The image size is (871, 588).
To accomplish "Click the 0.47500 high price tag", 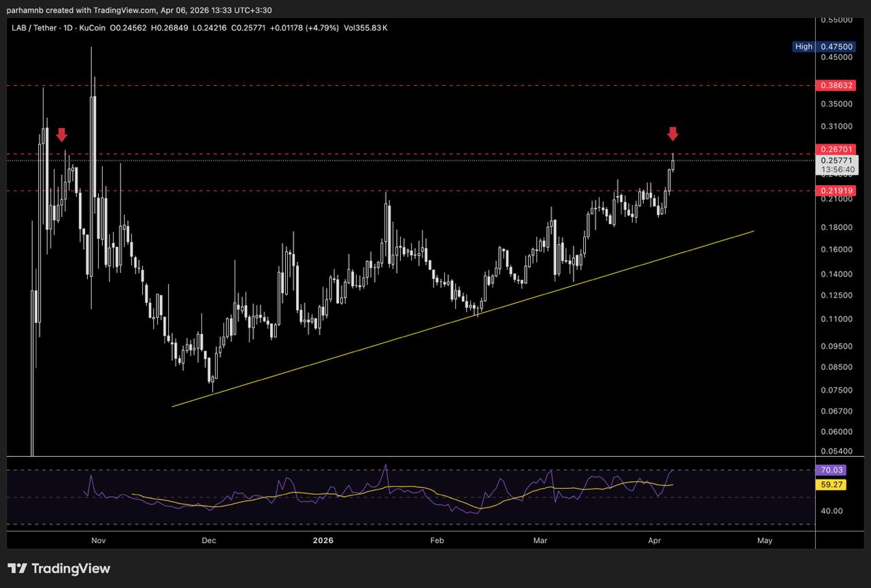I will pyautogui.click(x=837, y=47).
